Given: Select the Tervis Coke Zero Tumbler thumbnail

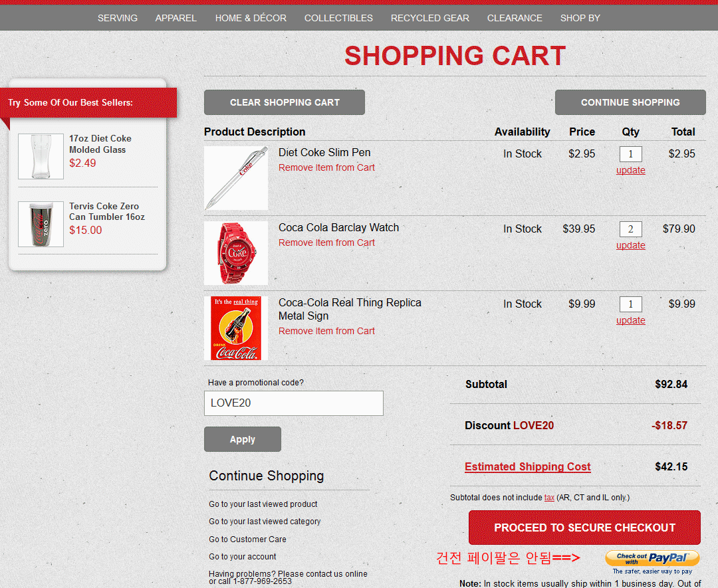Looking at the screenshot, I should click(41, 225).
